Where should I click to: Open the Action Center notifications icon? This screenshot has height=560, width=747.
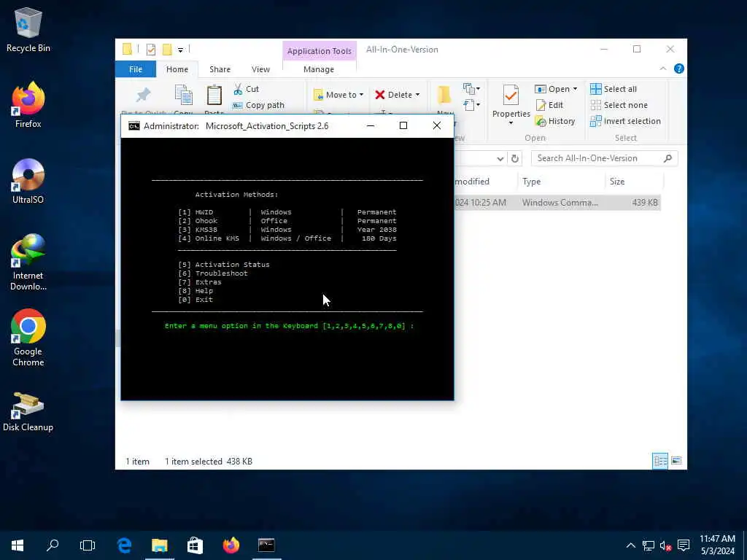(684, 545)
